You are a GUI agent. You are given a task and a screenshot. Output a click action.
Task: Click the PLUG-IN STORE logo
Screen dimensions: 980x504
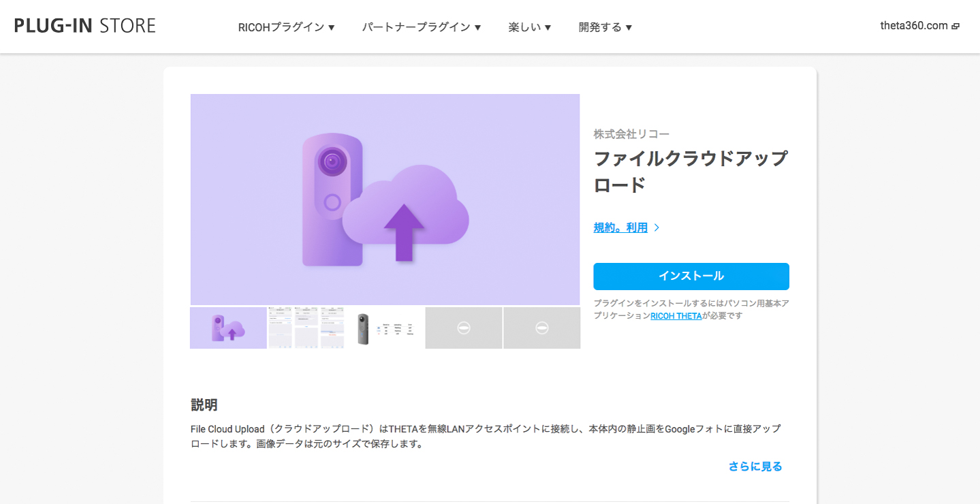(84, 26)
